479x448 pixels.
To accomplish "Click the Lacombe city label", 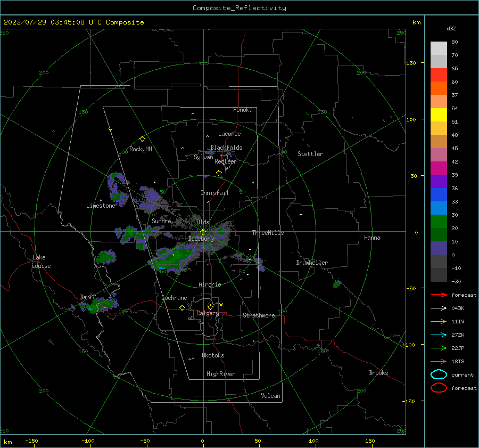I will pos(229,134).
